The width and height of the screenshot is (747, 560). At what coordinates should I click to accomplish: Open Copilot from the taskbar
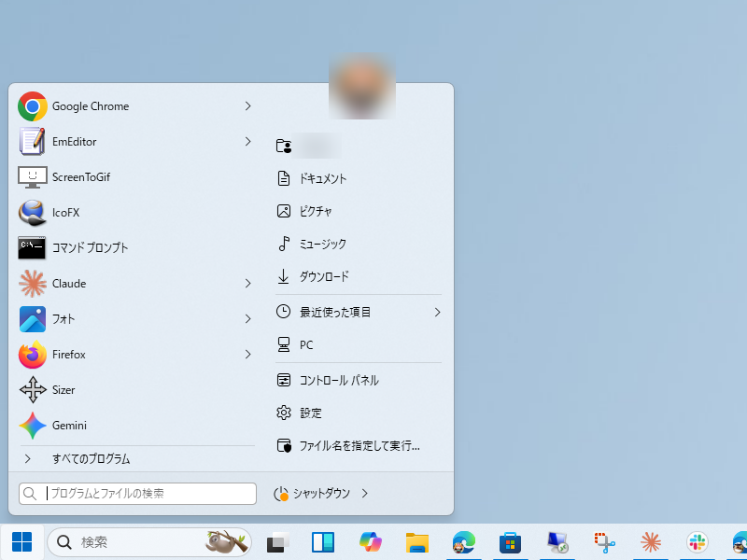click(370, 542)
